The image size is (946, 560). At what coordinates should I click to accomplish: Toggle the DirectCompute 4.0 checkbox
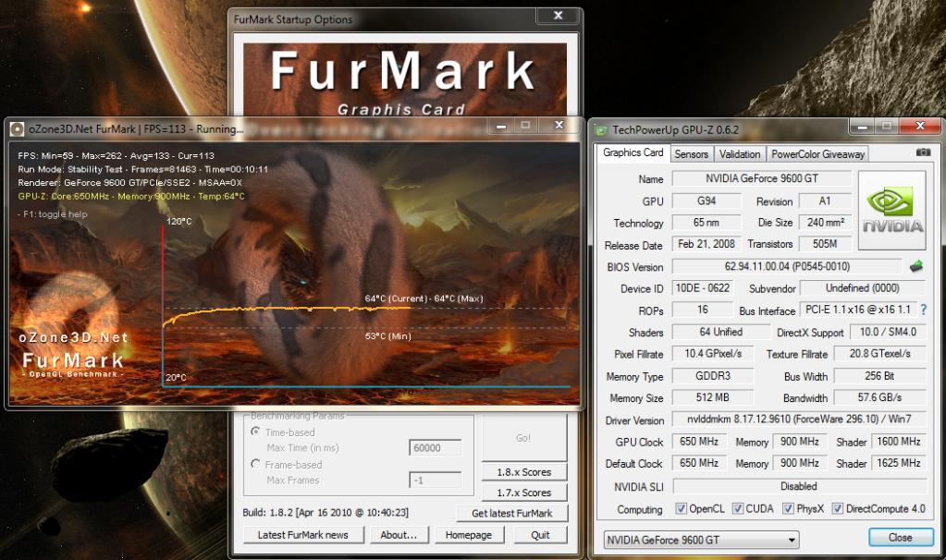tap(838, 509)
